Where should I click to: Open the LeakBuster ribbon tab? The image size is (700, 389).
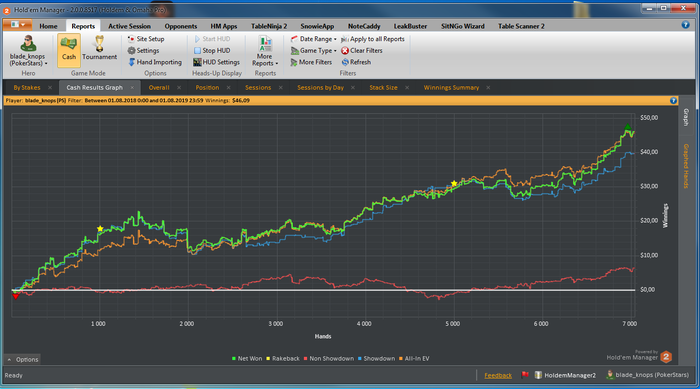pos(410,26)
